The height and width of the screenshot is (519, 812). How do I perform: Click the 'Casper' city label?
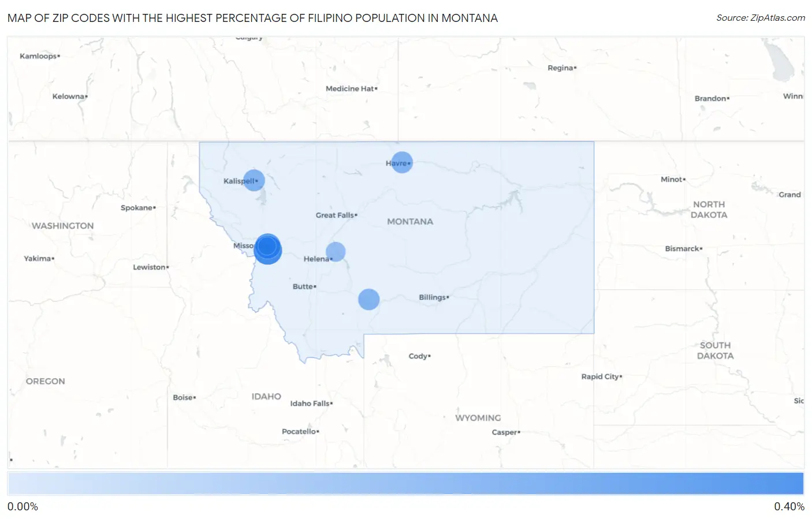click(506, 432)
